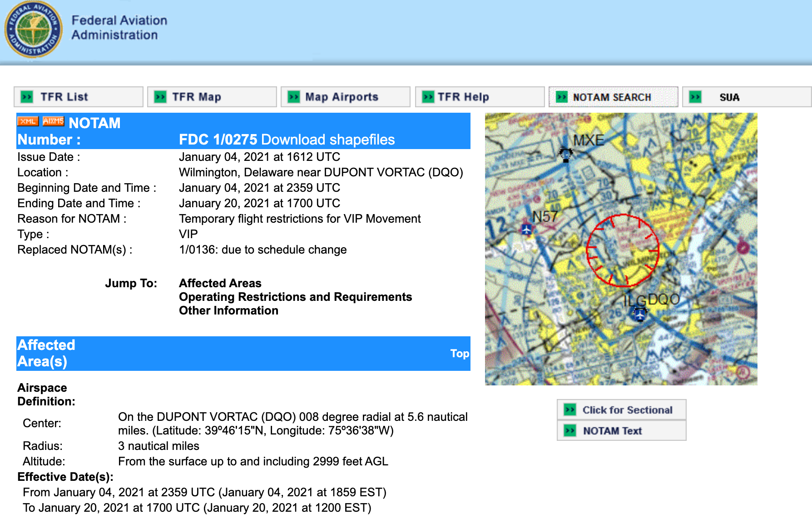Click the Wilmington, Delaware location text
This screenshot has height=529, width=812.
(x=321, y=172)
